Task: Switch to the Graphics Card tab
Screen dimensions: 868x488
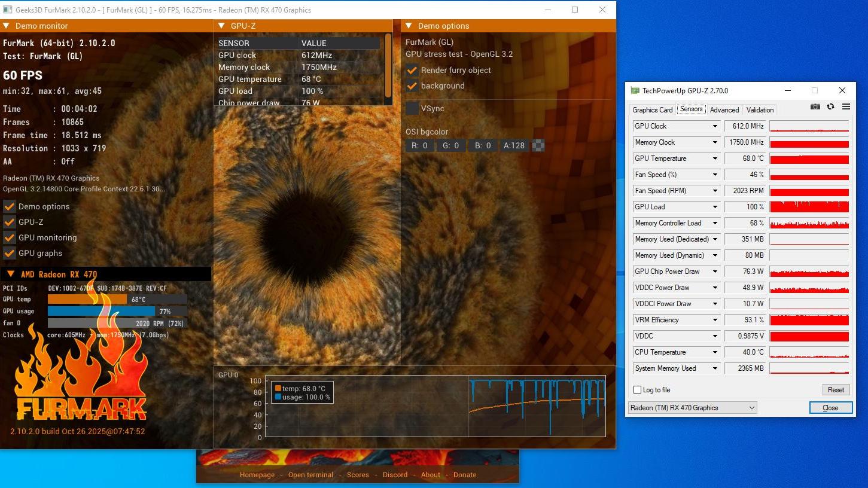Action: pyautogui.click(x=652, y=110)
